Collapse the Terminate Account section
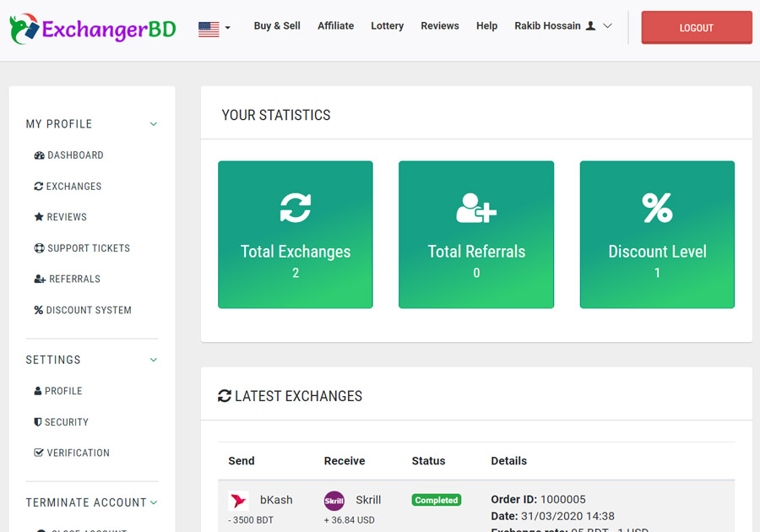Screen dimensions: 760x532 click(x=154, y=502)
